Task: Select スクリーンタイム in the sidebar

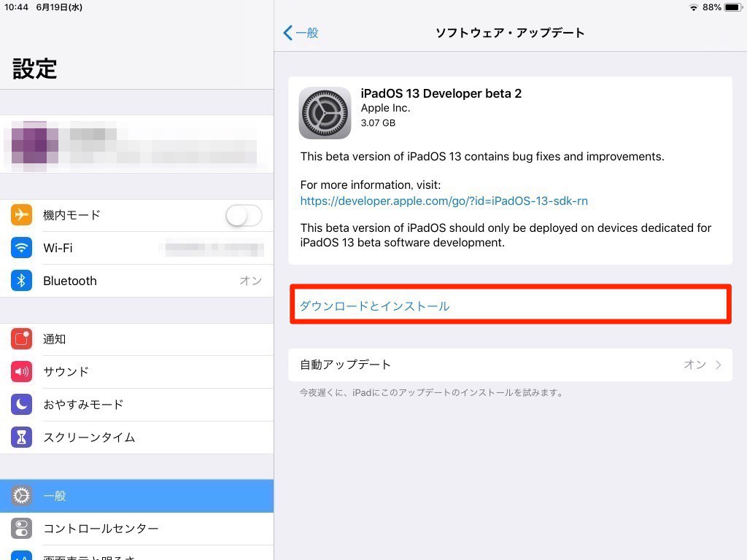Action: click(136, 437)
